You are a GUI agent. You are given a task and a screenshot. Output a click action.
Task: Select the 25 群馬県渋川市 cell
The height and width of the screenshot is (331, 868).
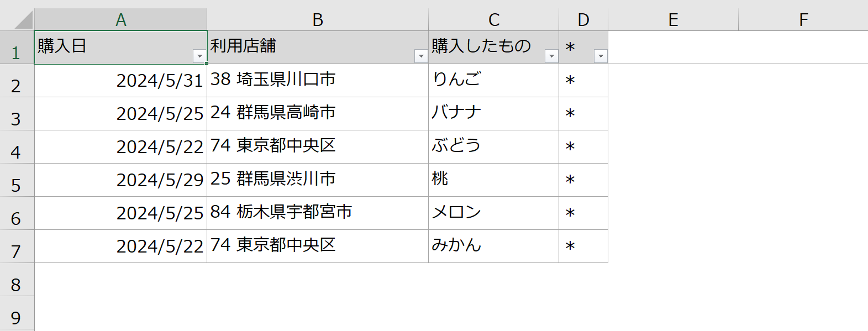tap(318, 180)
